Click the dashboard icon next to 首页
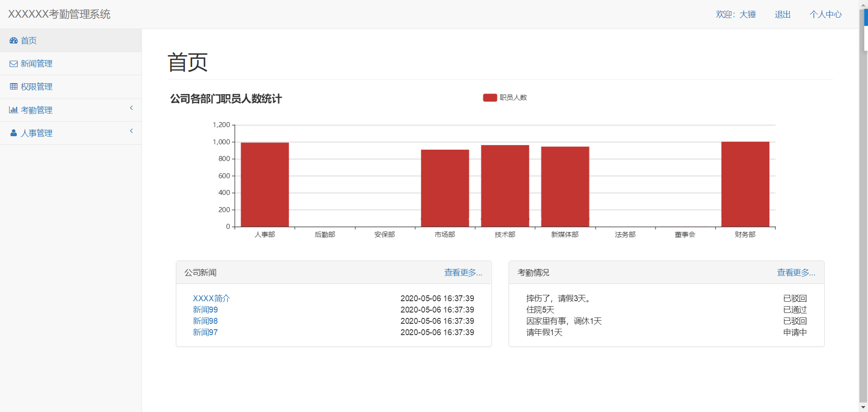 coord(14,40)
